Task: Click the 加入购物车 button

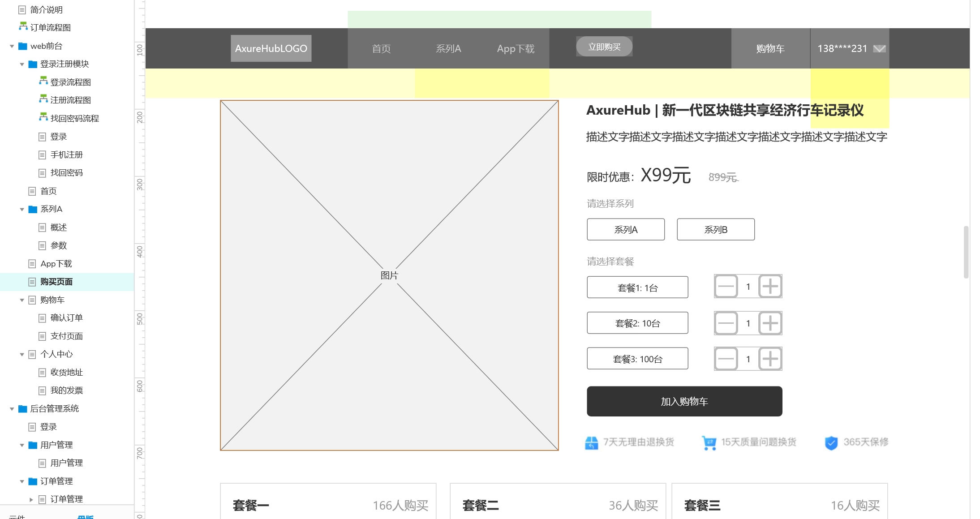Action: (684, 401)
